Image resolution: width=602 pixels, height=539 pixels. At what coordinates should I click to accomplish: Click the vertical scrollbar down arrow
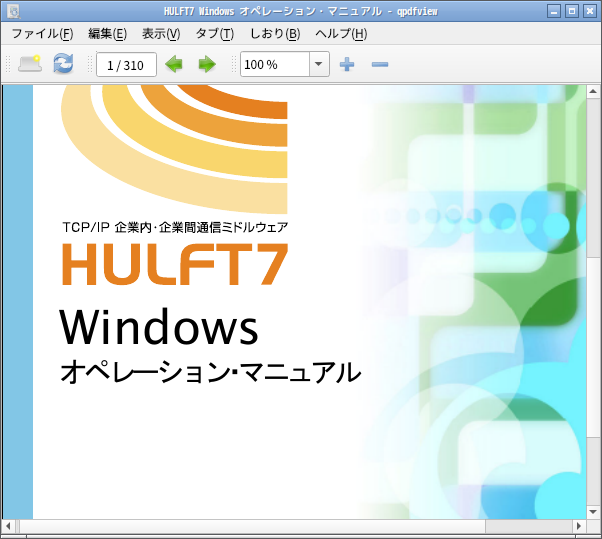593,512
